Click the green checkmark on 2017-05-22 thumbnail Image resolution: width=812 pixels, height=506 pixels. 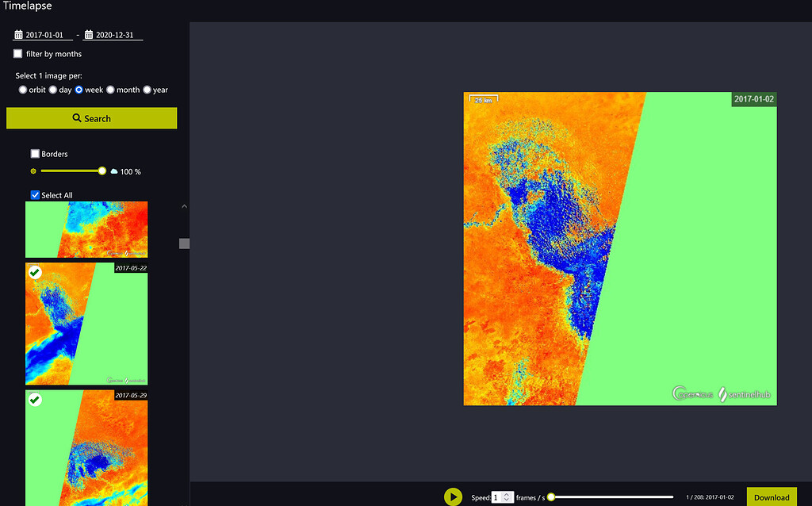(35, 273)
